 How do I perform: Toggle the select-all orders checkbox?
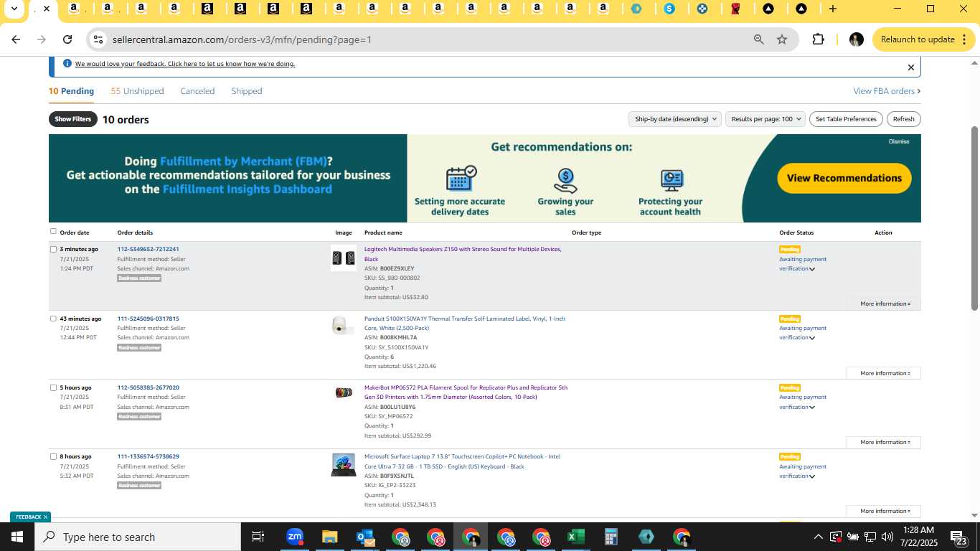click(53, 231)
